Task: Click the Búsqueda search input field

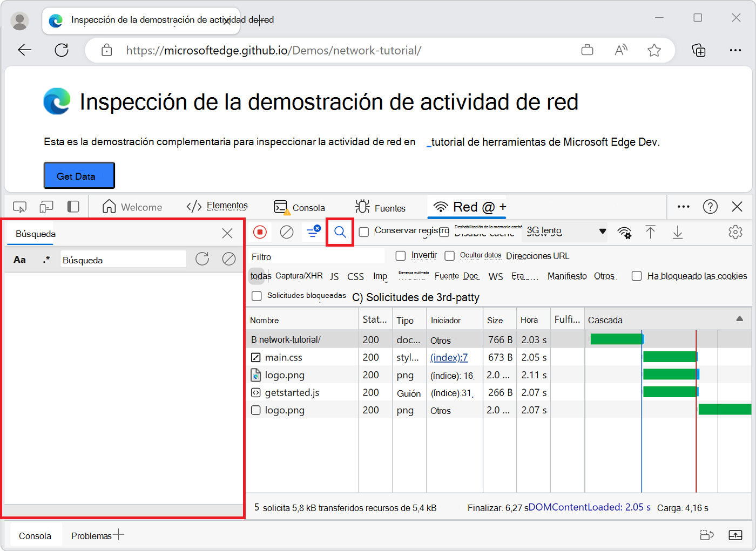Action: [x=123, y=260]
